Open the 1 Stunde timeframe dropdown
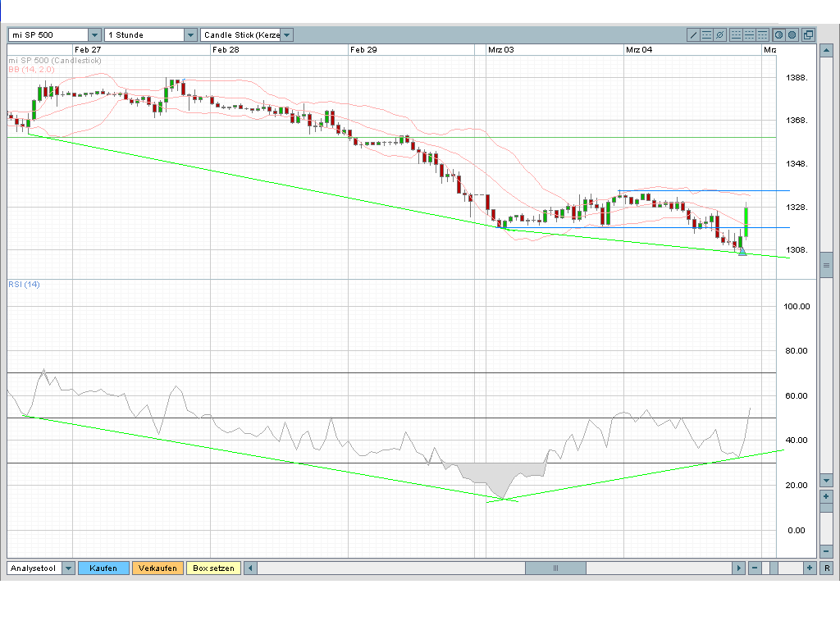This screenshot has width=840, height=630. tap(190, 34)
